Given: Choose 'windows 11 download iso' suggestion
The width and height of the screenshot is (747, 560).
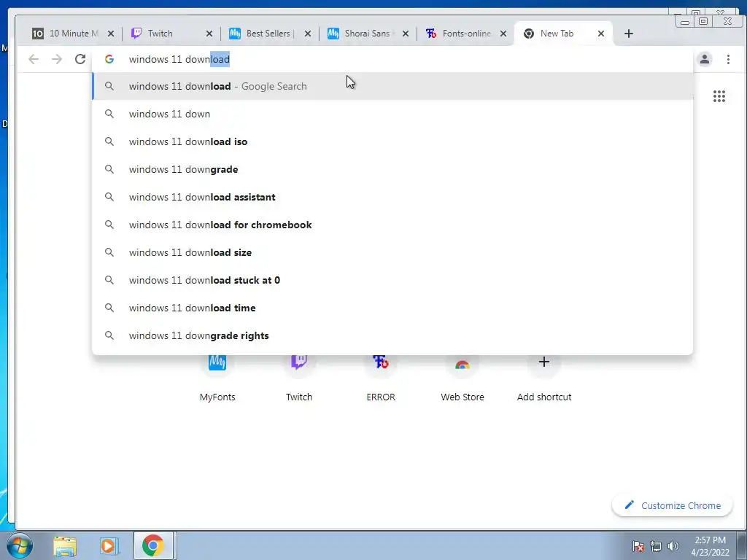Looking at the screenshot, I should 392,141.
